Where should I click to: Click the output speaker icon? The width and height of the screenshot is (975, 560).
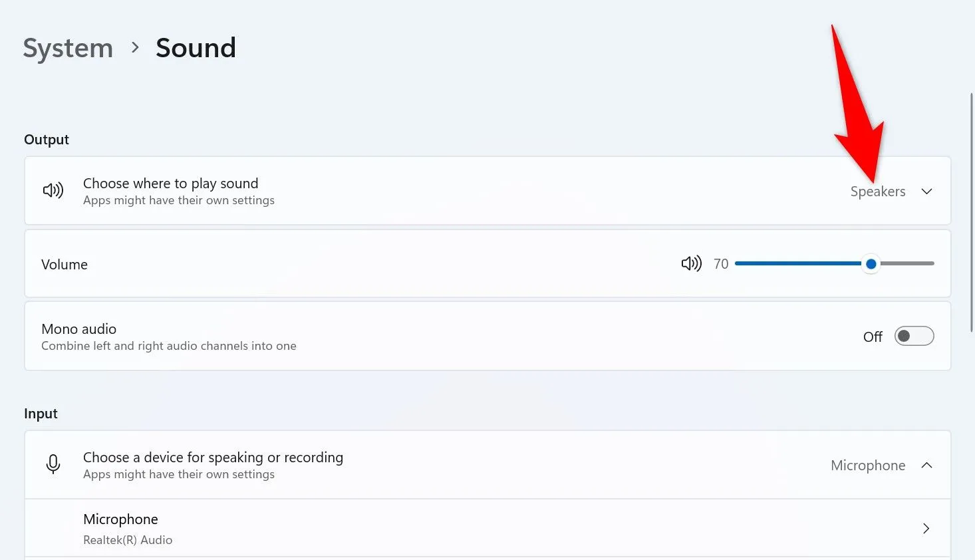(x=53, y=191)
